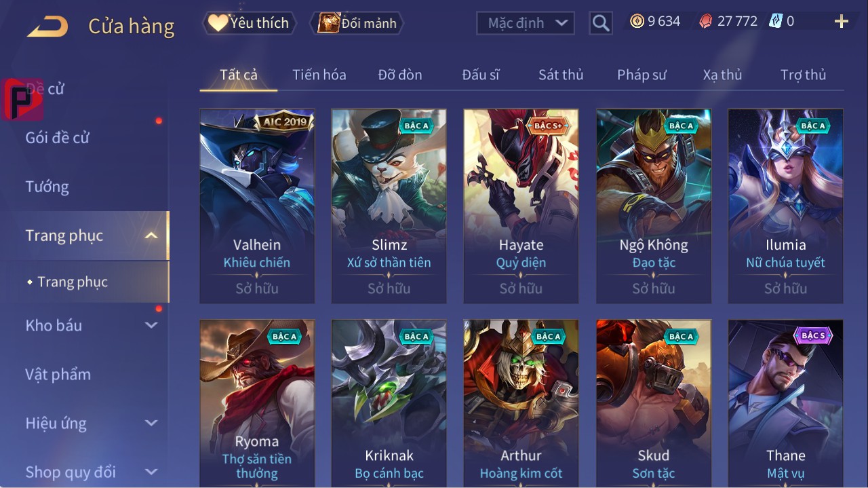This screenshot has height=488, width=868.
Task: Select the Valhein Khiêu chiến skin card
Action: coord(257,206)
